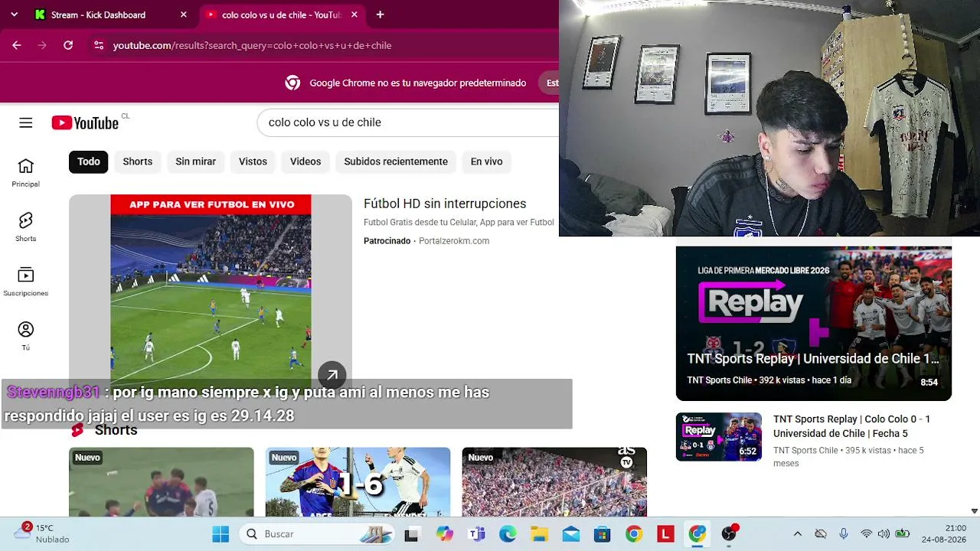
Task: Expand the Chrome tab search dropdown
Action: pyautogui.click(x=14, y=15)
